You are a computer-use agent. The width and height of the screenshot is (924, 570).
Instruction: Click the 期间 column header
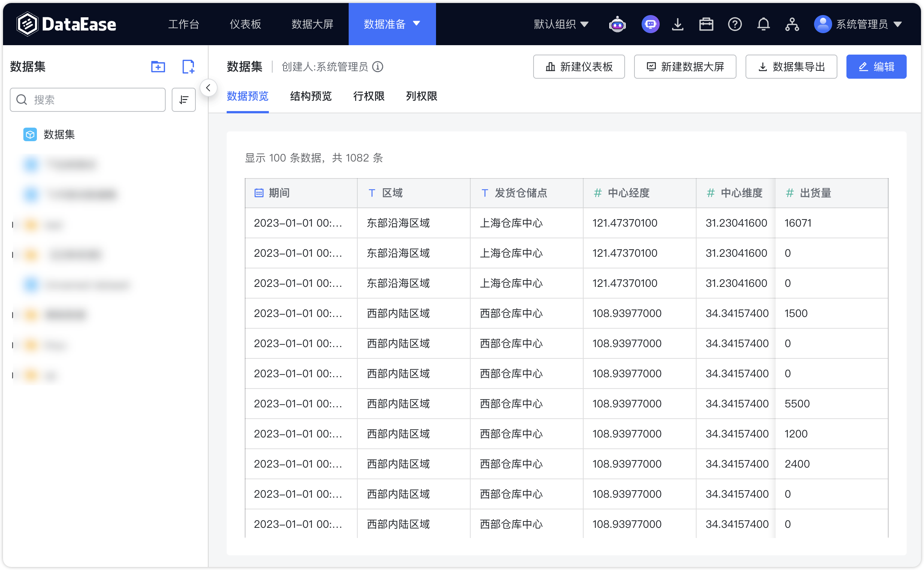point(301,193)
